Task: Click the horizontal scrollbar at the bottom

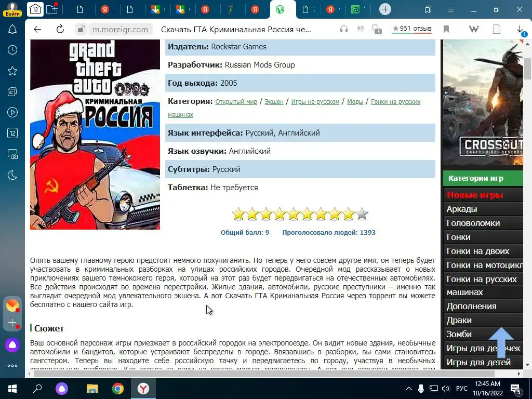Action: (x=263, y=374)
